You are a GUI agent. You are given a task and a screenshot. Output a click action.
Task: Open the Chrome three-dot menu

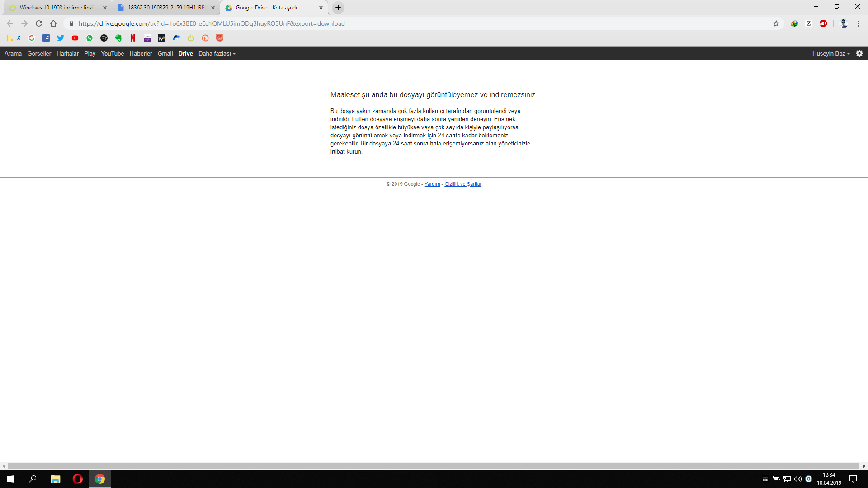coord(858,23)
